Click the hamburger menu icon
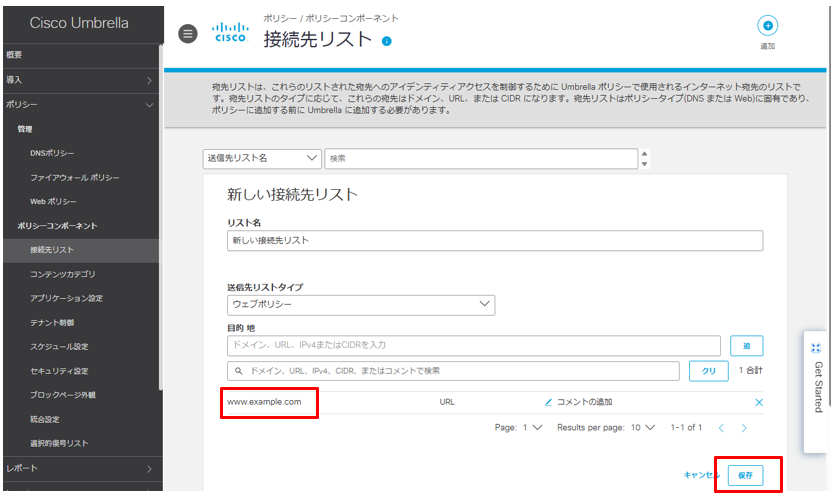 (x=188, y=34)
